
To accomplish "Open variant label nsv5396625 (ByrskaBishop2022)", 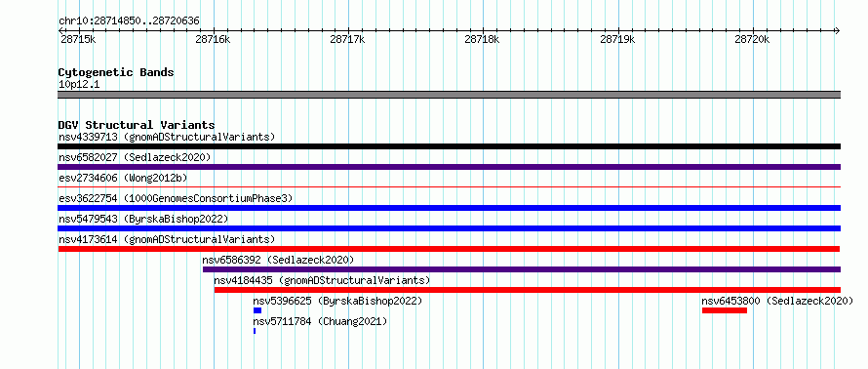I will (x=337, y=301).
